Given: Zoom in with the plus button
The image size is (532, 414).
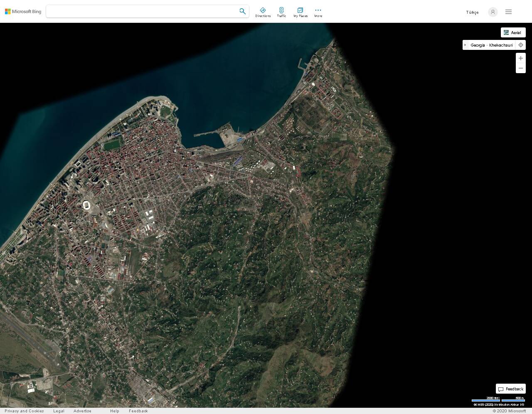Looking at the screenshot, I should click(x=521, y=58).
